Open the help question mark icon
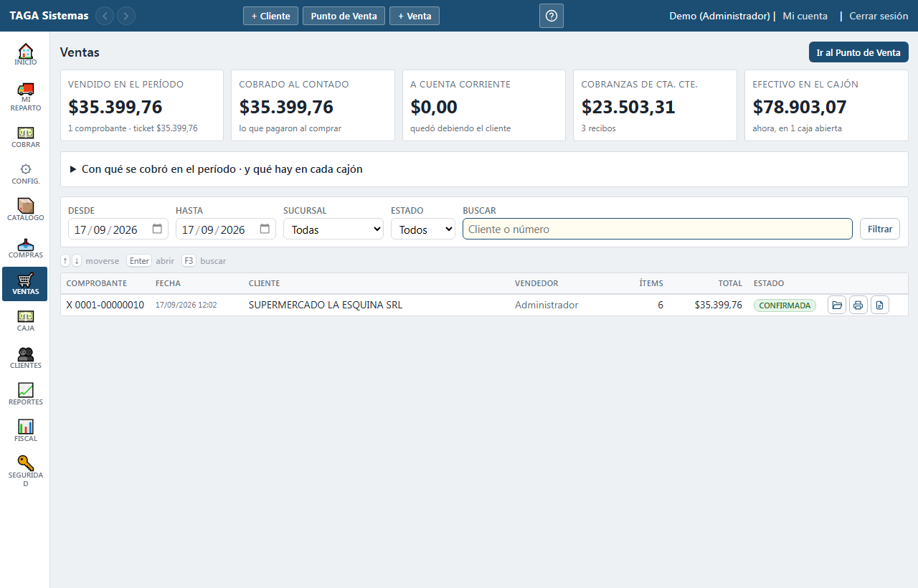Image resolution: width=918 pixels, height=588 pixels. pos(552,16)
